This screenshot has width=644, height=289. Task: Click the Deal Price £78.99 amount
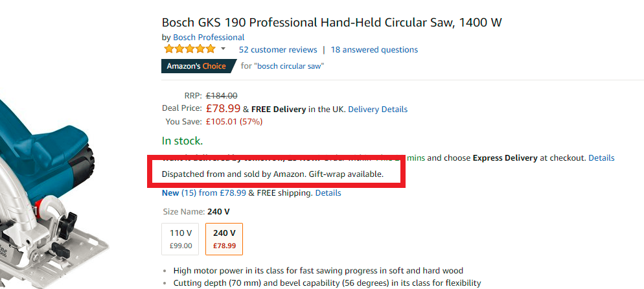[x=223, y=109]
